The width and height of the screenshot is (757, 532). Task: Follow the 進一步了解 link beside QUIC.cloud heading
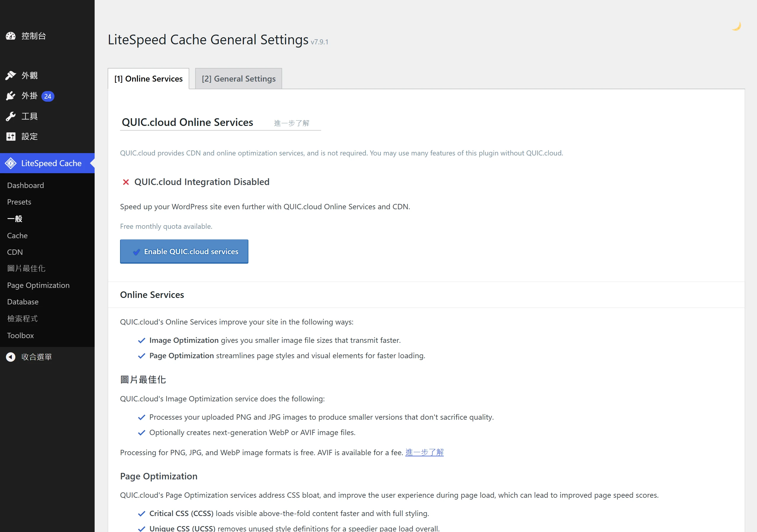(x=292, y=123)
